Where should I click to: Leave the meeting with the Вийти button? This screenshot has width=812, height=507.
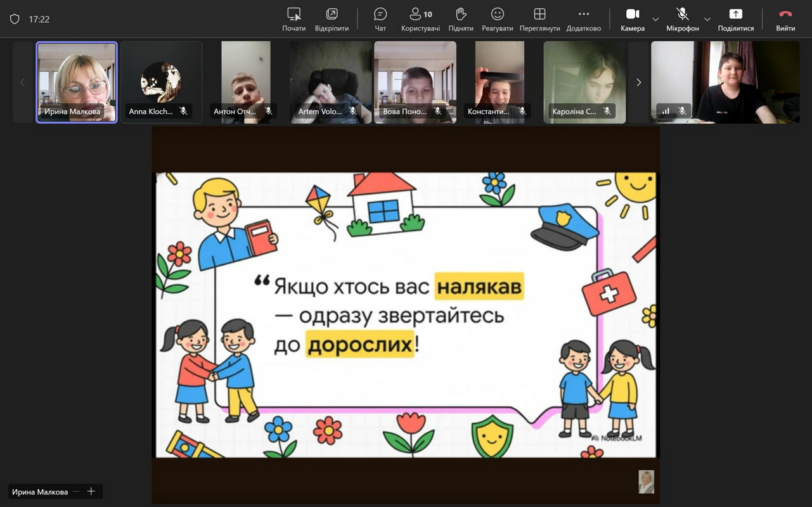click(785, 19)
